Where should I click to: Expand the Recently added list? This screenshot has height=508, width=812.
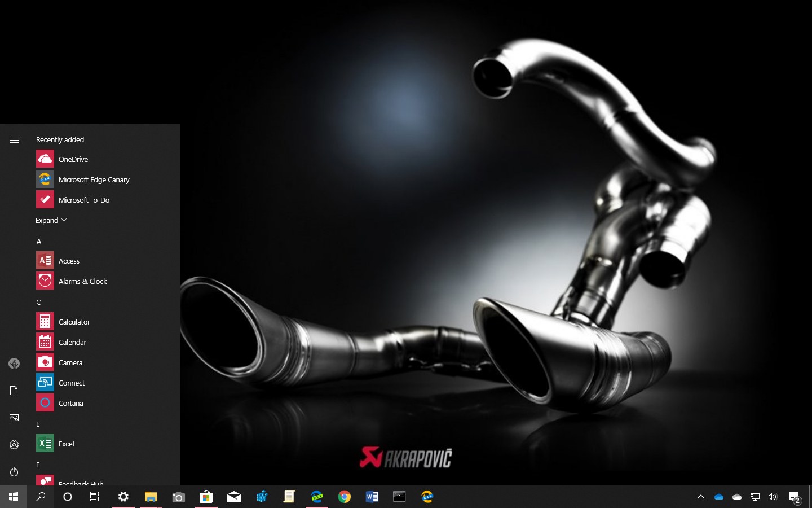pos(51,220)
